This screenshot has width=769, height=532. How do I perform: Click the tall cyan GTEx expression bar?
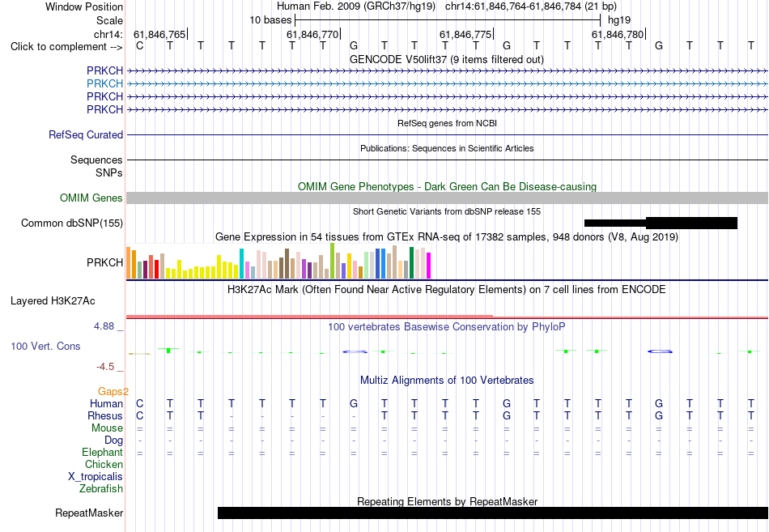(x=241, y=263)
